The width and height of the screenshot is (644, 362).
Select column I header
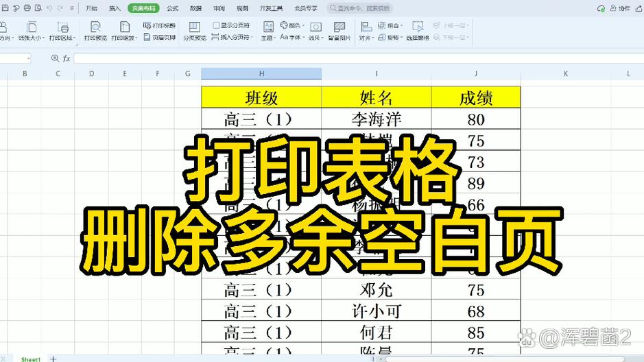coord(377,74)
